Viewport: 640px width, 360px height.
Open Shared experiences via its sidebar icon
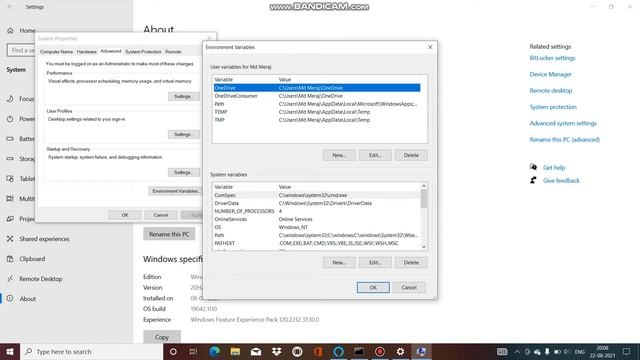pos(10,239)
